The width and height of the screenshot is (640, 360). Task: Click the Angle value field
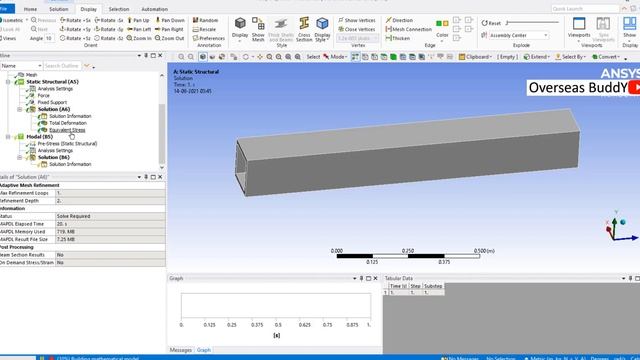(x=49, y=38)
